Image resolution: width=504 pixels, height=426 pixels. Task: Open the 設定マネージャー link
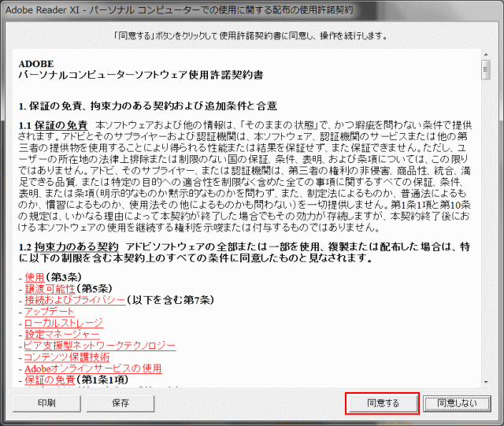(62, 335)
